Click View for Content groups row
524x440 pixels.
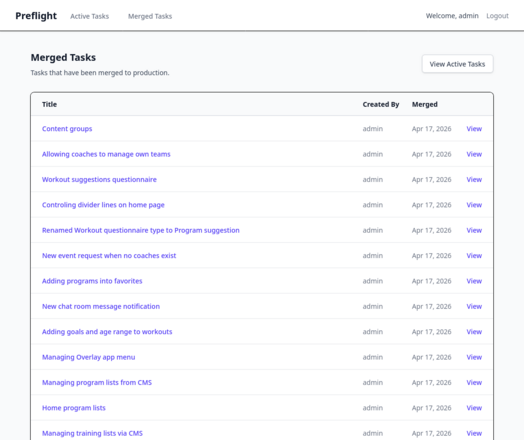click(474, 129)
